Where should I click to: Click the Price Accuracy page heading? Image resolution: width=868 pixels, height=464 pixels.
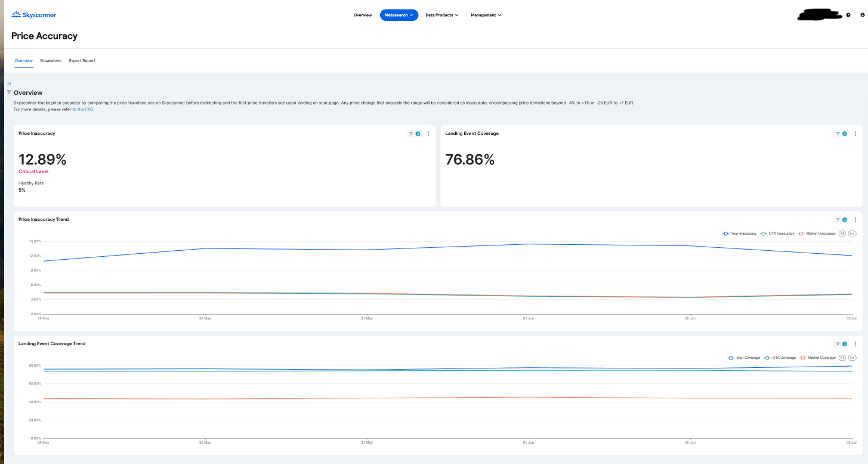coord(44,36)
